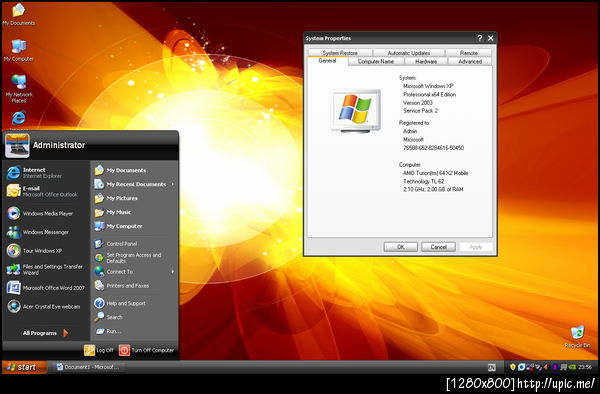Select the General tab

[x=327, y=61]
